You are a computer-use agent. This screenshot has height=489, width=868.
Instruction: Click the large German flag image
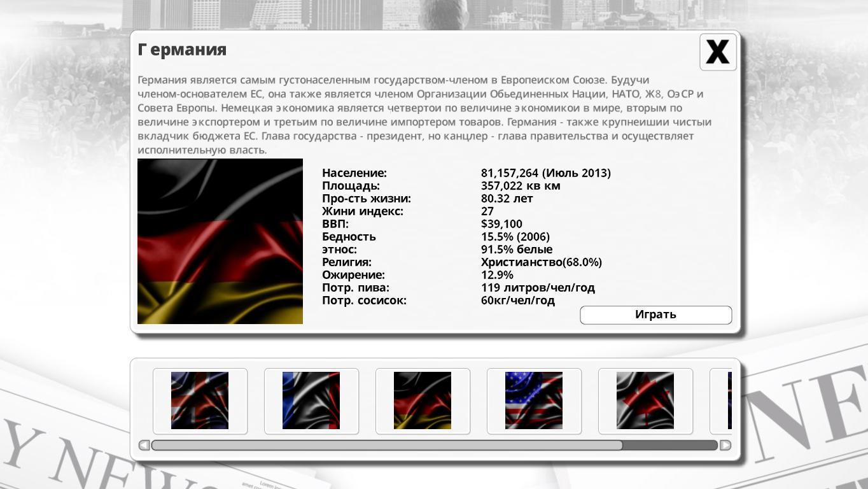point(220,241)
